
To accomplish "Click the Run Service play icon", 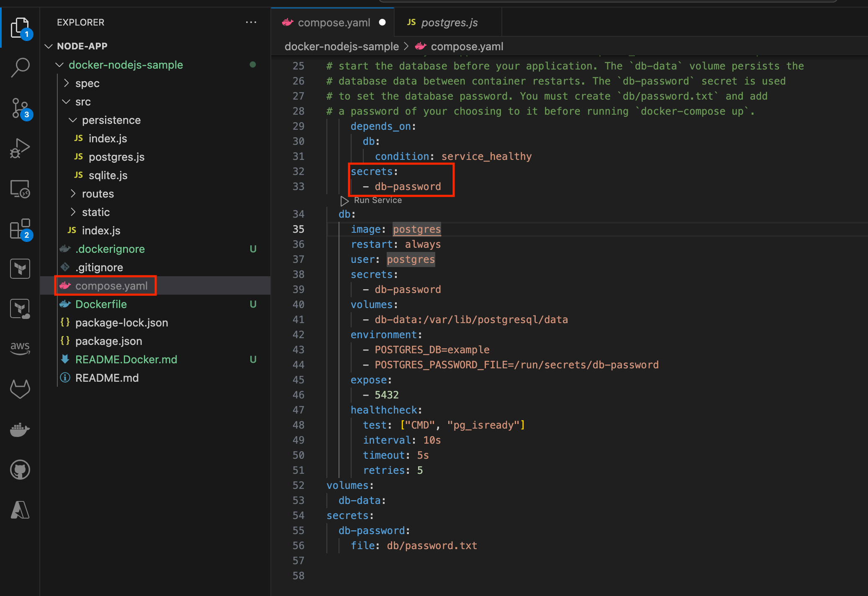I will pyautogui.click(x=344, y=201).
